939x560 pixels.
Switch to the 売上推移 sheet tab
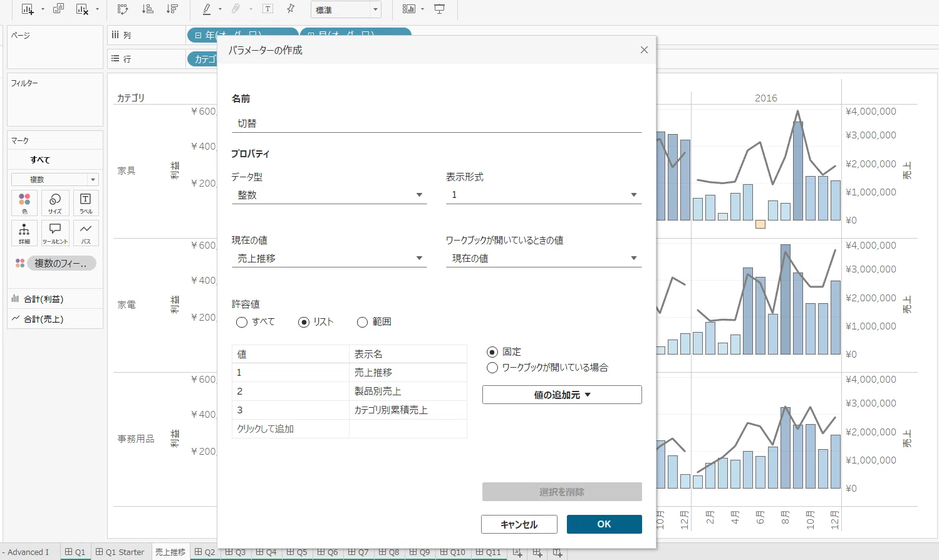[x=170, y=552]
